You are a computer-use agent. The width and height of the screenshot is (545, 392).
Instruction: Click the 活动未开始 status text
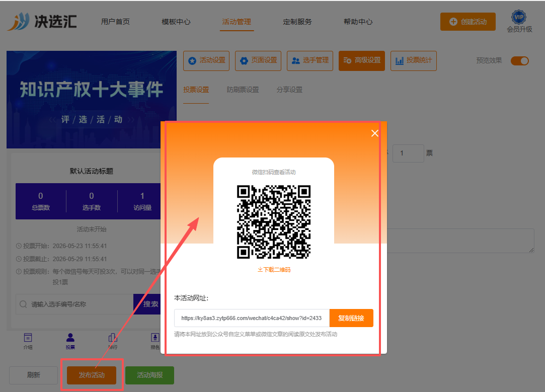click(92, 229)
